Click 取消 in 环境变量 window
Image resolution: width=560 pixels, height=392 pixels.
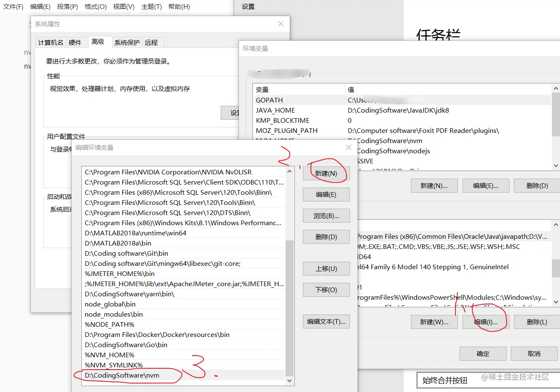click(x=534, y=354)
